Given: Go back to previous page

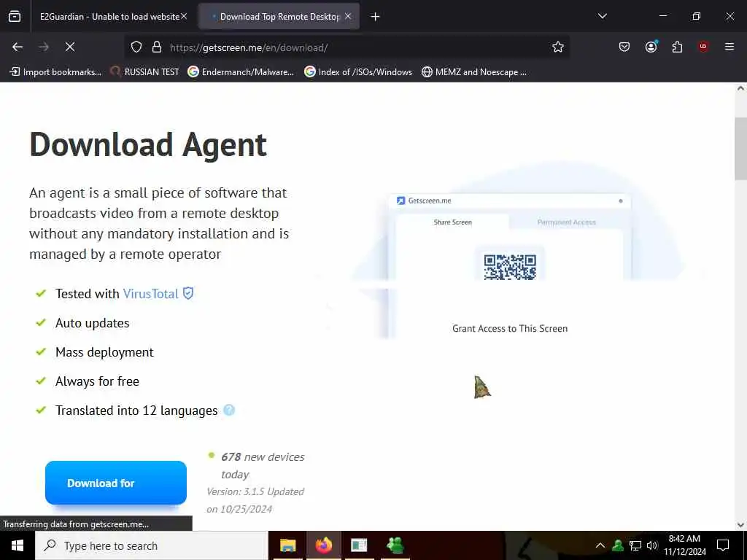Looking at the screenshot, I should pos(18,47).
